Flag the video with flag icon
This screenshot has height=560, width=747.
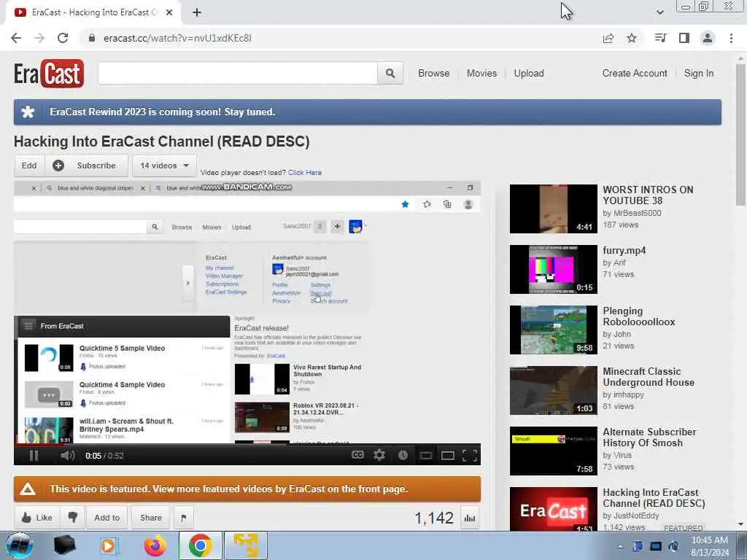tap(183, 518)
